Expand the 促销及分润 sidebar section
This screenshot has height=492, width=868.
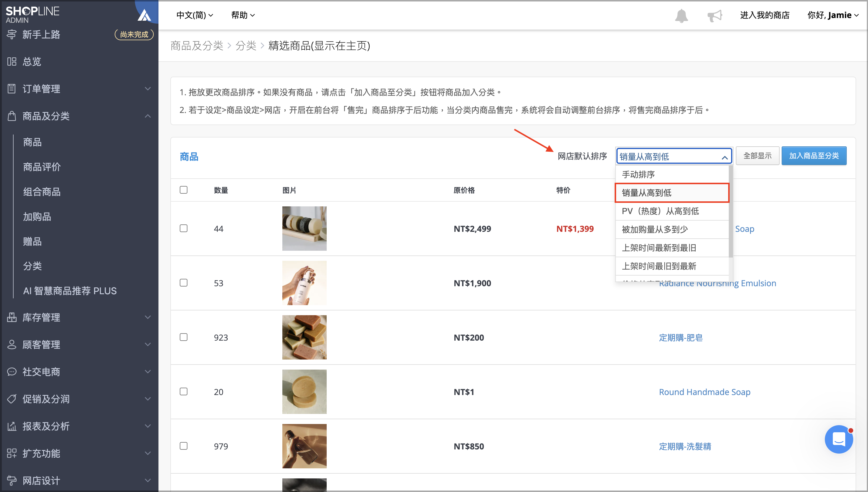coord(148,399)
